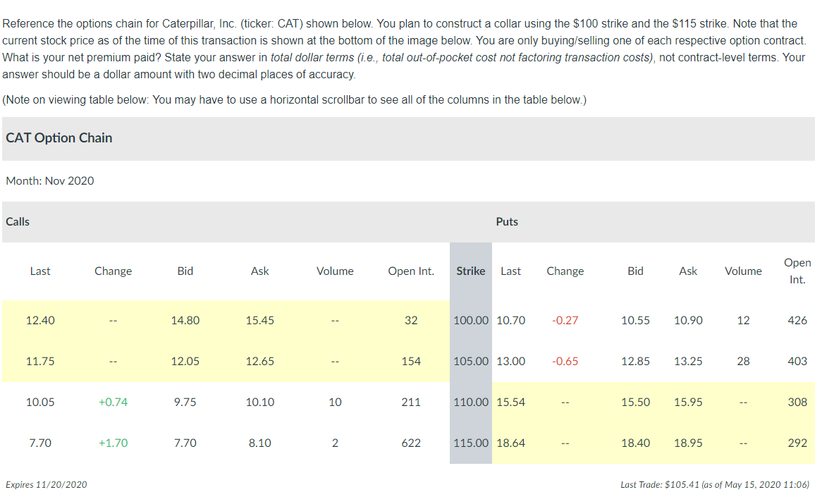
Task: Click the call ask value 8.10
Action: click(x=260, y=443)
